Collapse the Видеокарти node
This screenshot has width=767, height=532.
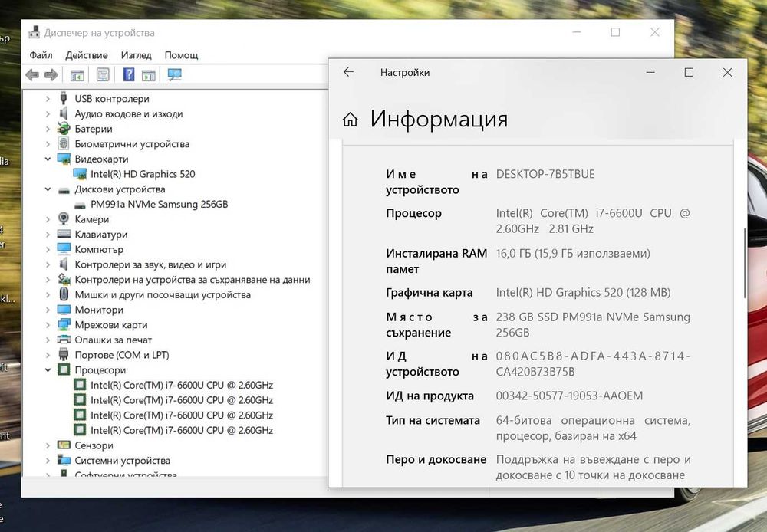point(48,159)
